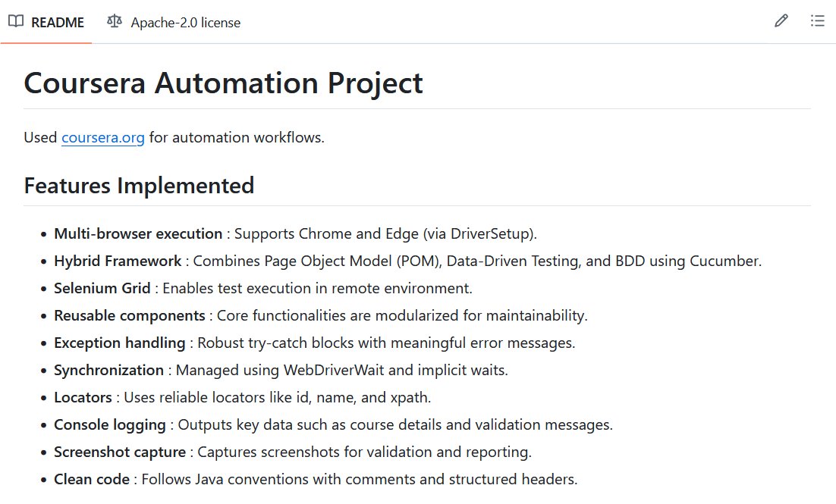This screenshot has width=836, height=504.
Task: Click the pencil edit README icon
Action: point(781,20)
